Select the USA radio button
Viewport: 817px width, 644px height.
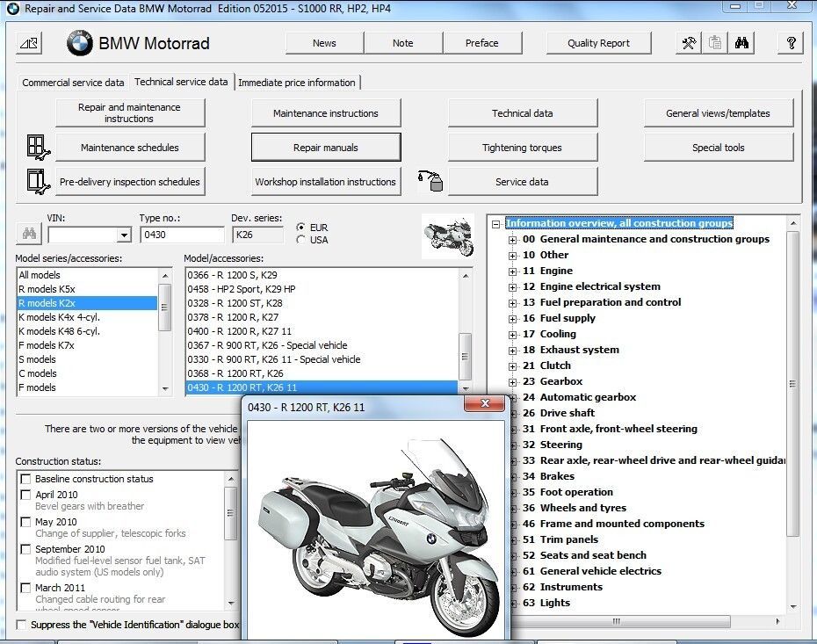coord(300,240)
